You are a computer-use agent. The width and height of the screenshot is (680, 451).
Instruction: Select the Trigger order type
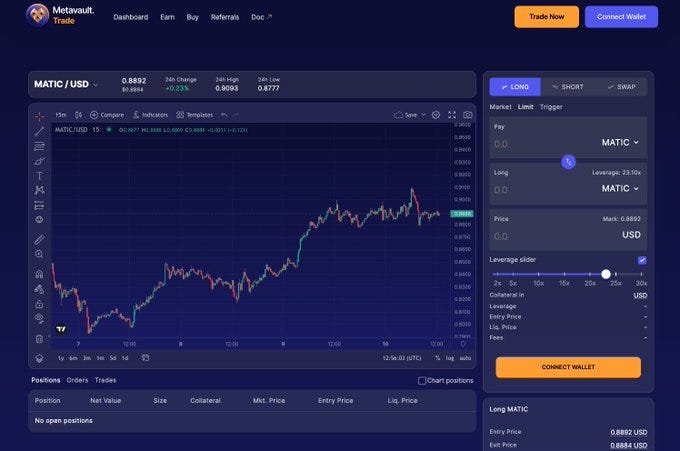551,107
